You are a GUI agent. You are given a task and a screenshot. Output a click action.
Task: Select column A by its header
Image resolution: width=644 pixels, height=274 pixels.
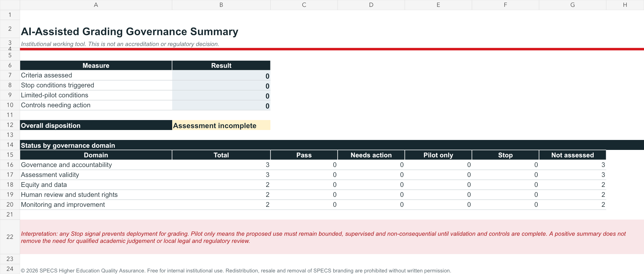(x=96, y=5)
